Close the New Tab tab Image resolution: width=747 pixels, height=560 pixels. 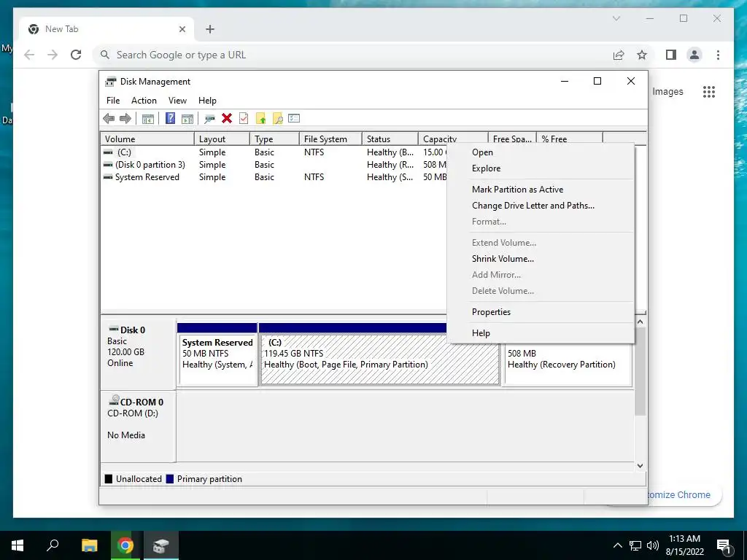tap(182, 29)
